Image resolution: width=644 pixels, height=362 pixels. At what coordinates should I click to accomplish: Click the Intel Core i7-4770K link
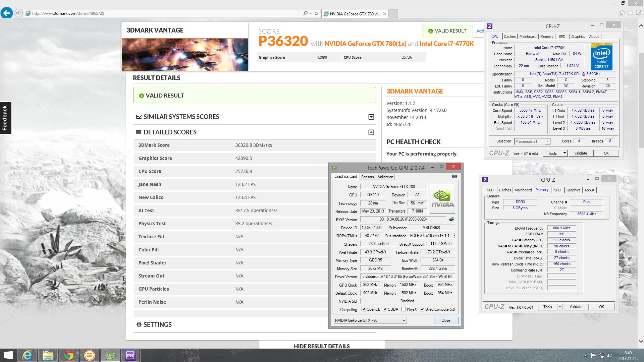[446, 44]
